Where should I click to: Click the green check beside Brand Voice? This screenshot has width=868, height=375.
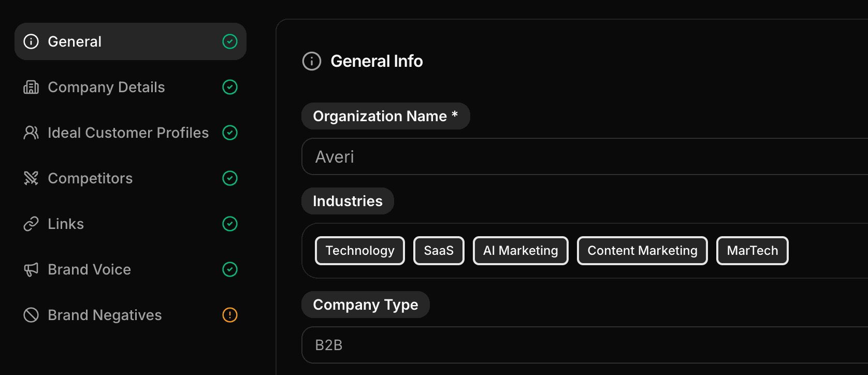tap(230, 269)
